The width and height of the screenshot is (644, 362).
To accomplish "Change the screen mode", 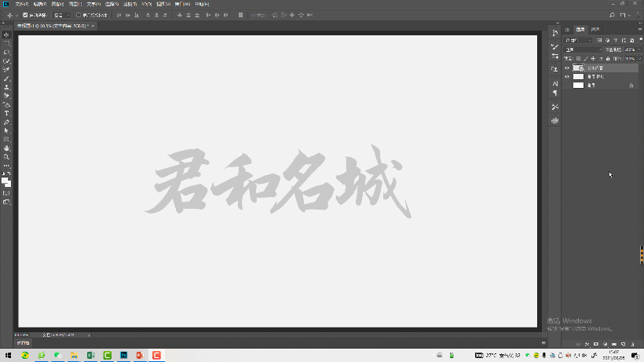I will pos(6,202).
